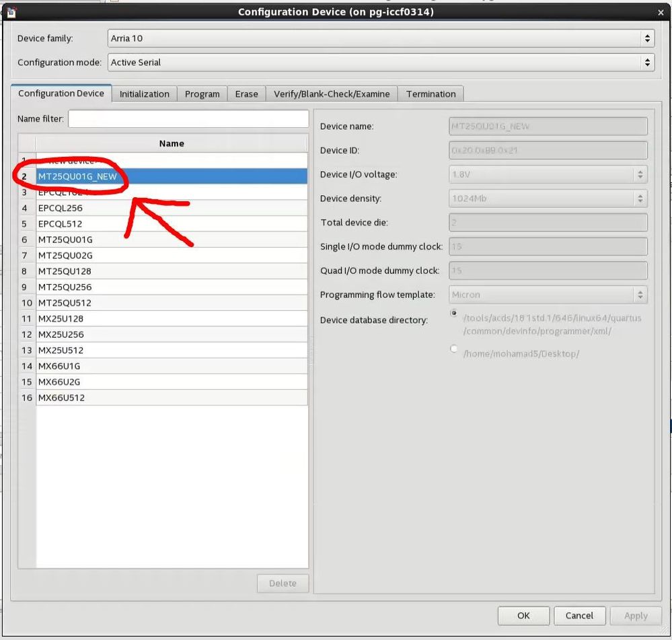The image size is (672, 640).
Task: Click the window icon in title bar
Action: click(x=11, y=13)
